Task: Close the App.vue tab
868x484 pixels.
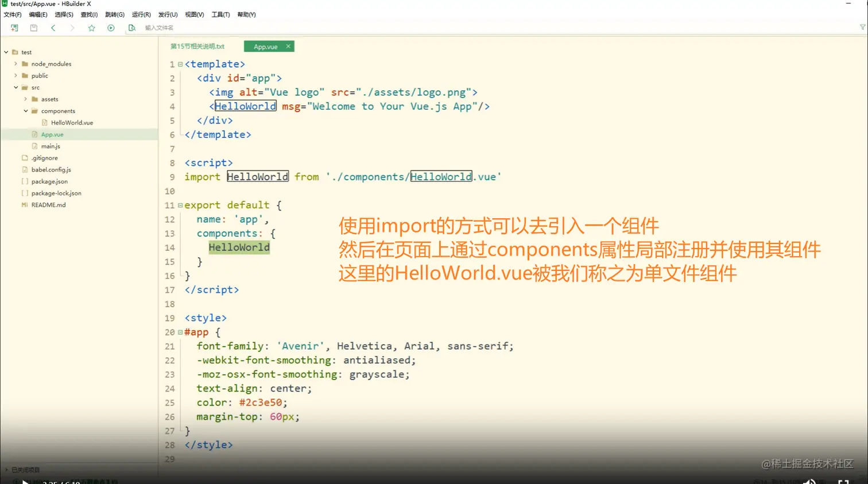Action: coord(288,46)
